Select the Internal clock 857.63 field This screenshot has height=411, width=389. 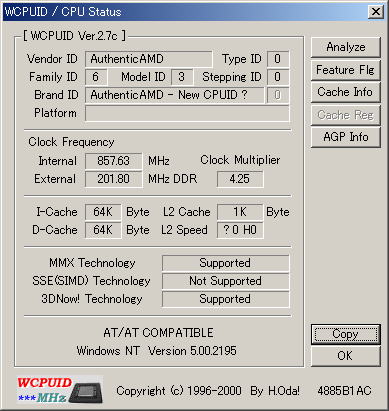pos(114,161)
